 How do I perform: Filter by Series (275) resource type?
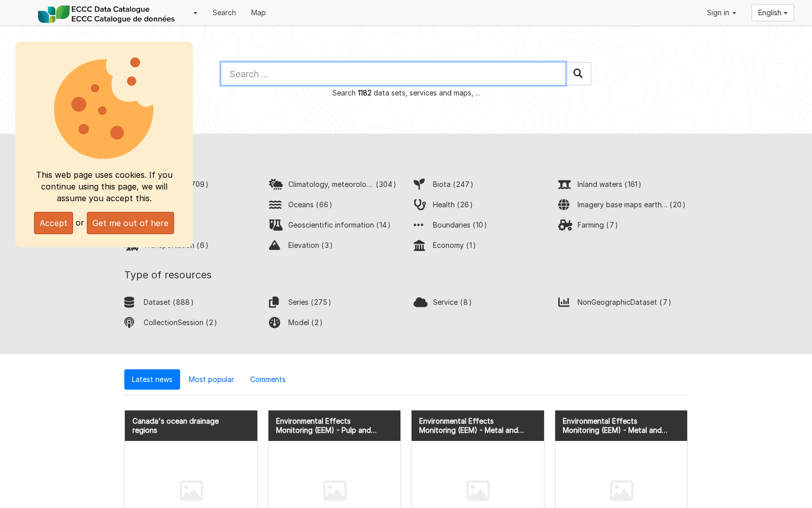pyautogui.click(x=310, y=302)
